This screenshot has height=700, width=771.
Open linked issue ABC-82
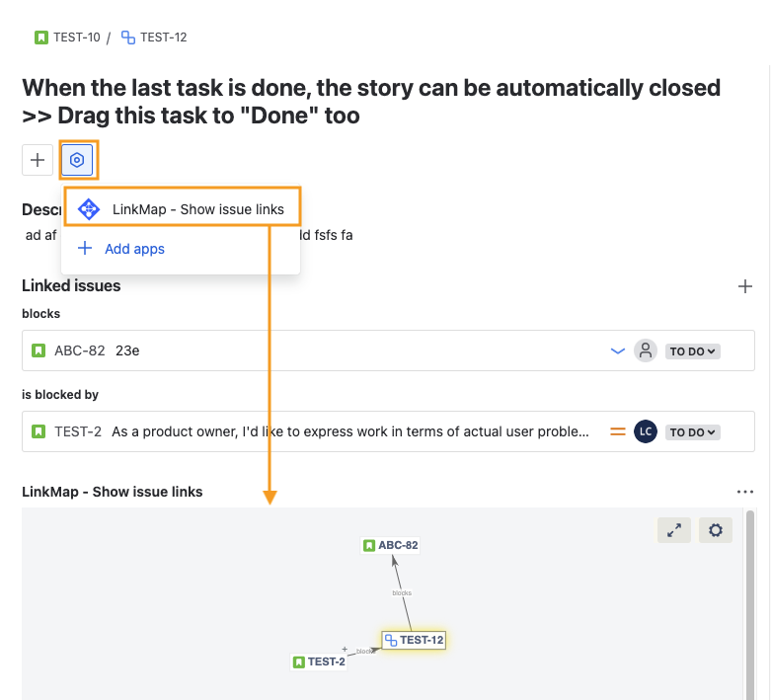point(80,350)
